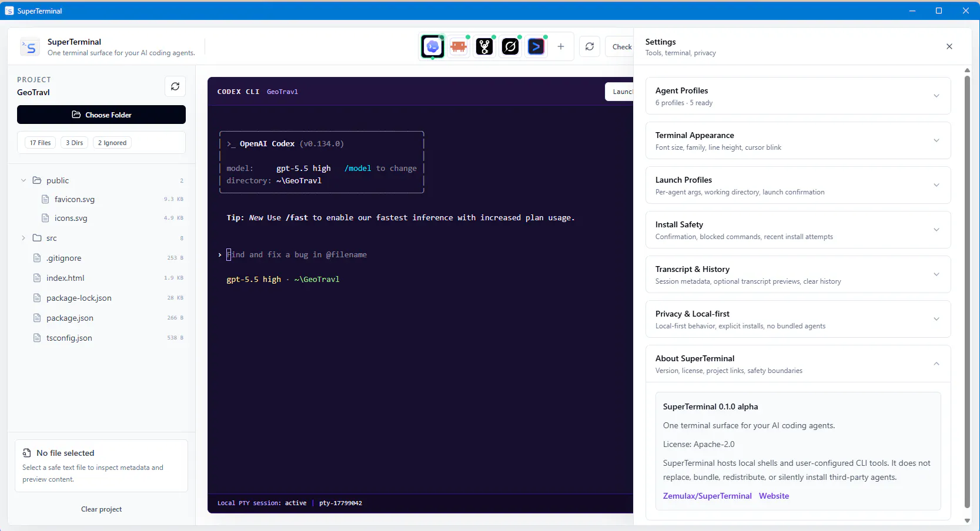Click the SuperTerminal title bar app icon
The width and height of the screenshot is (980, 531).
[9, 11]
